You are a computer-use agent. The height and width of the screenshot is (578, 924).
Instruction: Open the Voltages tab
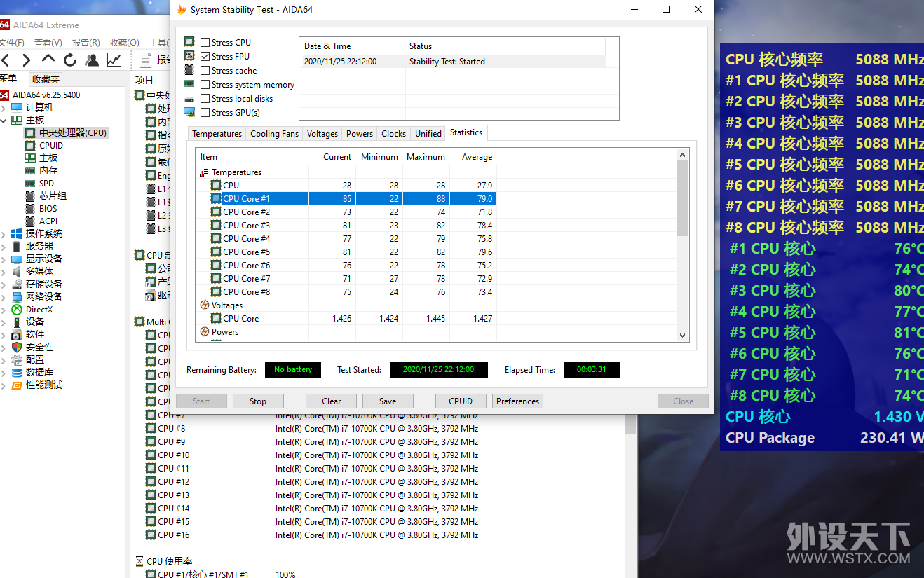pos(322,133)
